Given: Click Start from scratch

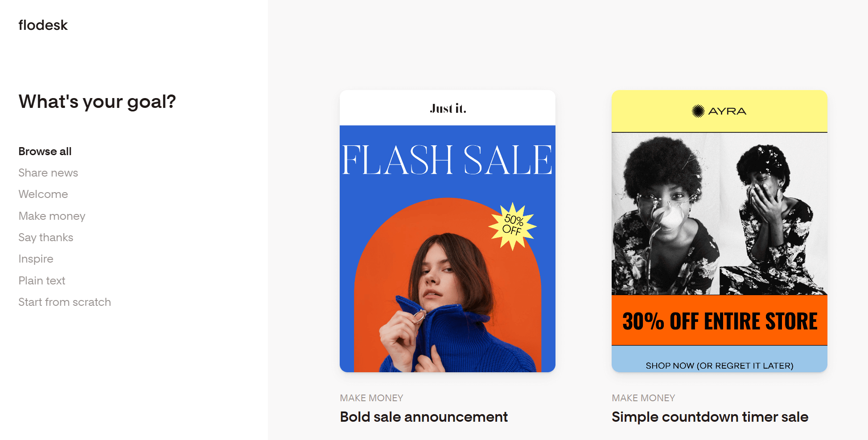Looking at the screenshot, I should [65, 302].
